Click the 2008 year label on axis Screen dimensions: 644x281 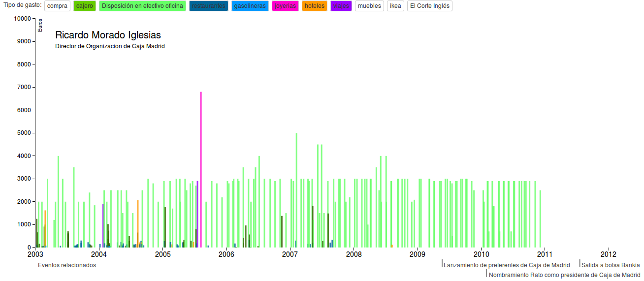tap(354, 254)
